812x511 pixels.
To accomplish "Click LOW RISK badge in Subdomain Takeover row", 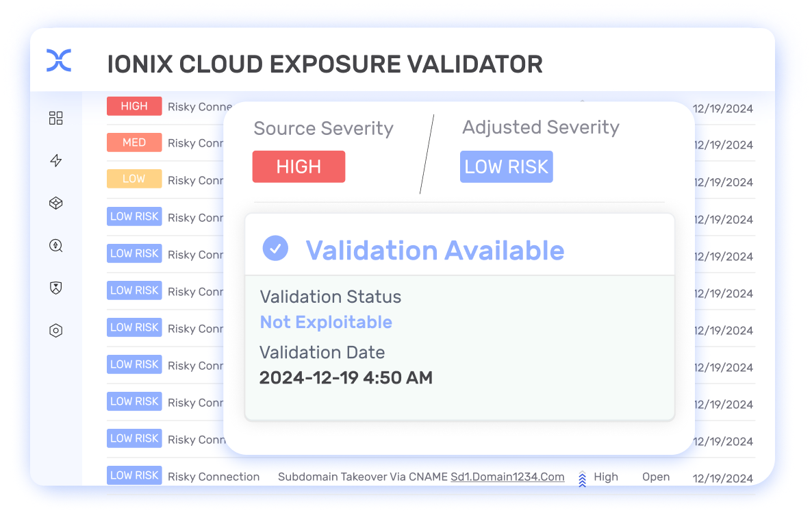I will pyautogui.click(x=134, y=475).
